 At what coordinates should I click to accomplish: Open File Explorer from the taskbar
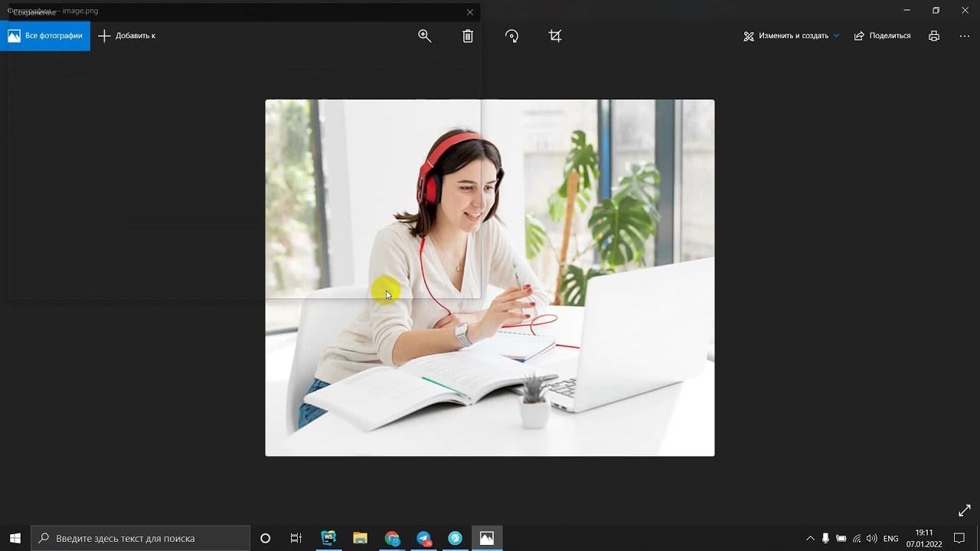360,538
